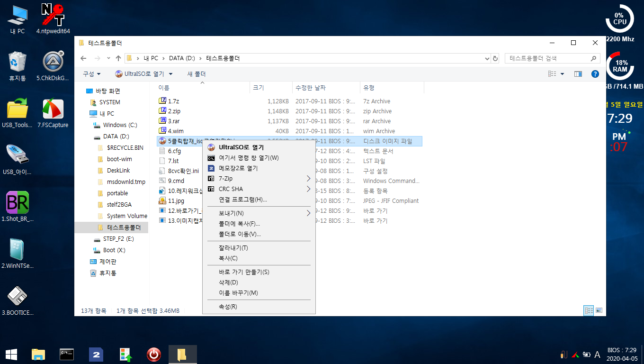
Task: Select the portable folder in the tree
Action: click(x=113, y=193)
